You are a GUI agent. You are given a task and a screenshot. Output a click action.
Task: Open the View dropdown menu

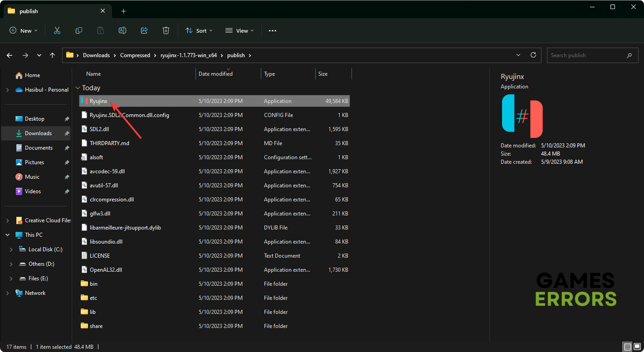click(239, 30)
